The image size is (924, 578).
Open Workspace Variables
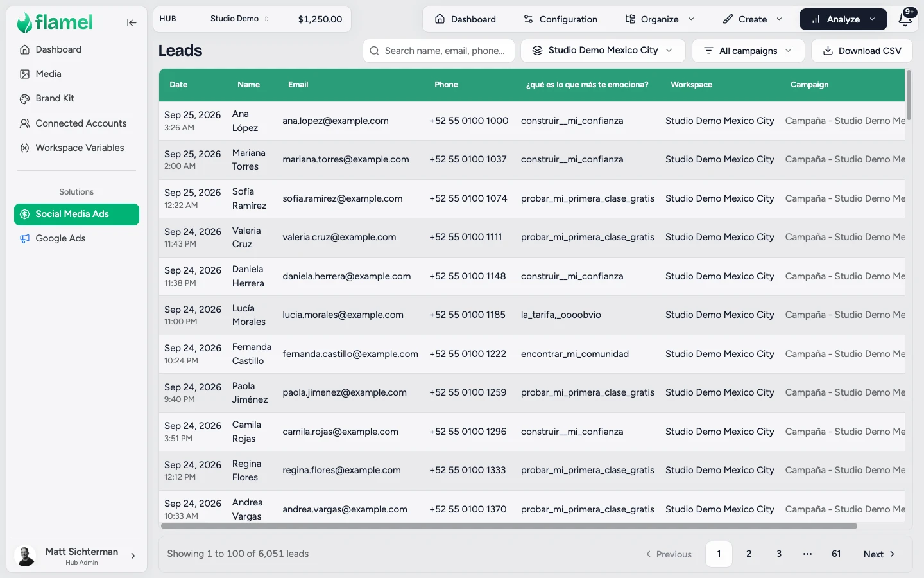[76, 148]
